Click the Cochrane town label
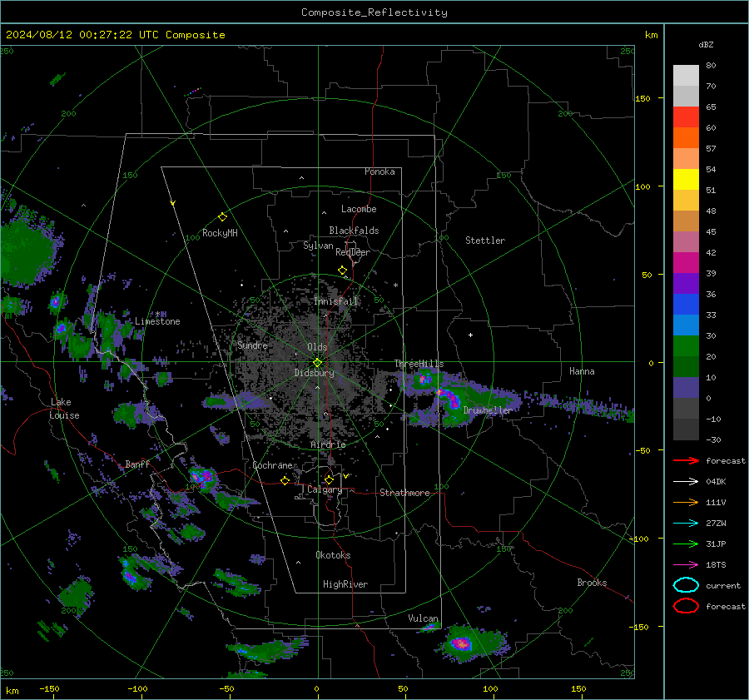The width and height of the screenshot is (749, 700). [x=272, y=465]
